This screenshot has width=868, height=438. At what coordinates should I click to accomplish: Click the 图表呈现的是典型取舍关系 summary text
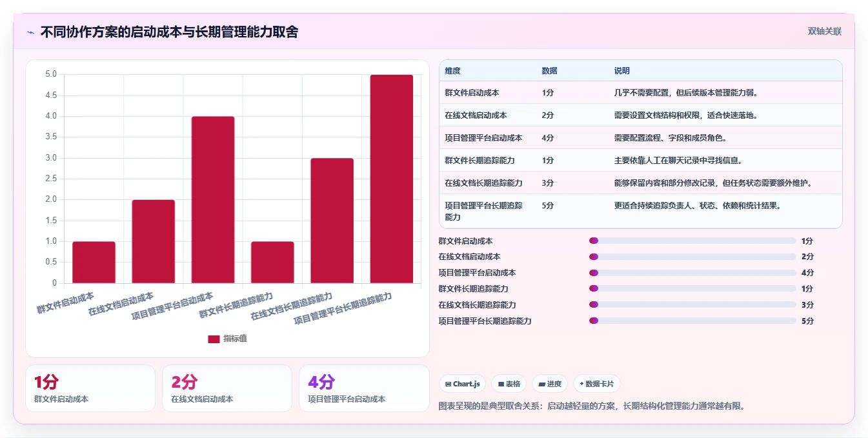(592, 406)
